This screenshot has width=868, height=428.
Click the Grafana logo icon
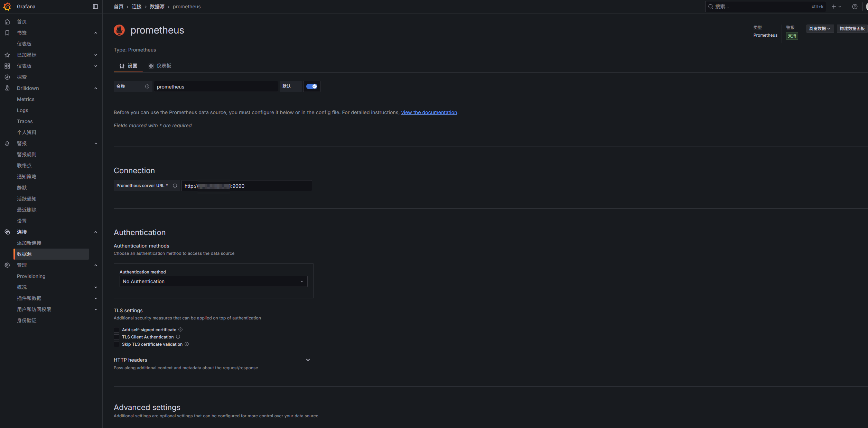7,7
